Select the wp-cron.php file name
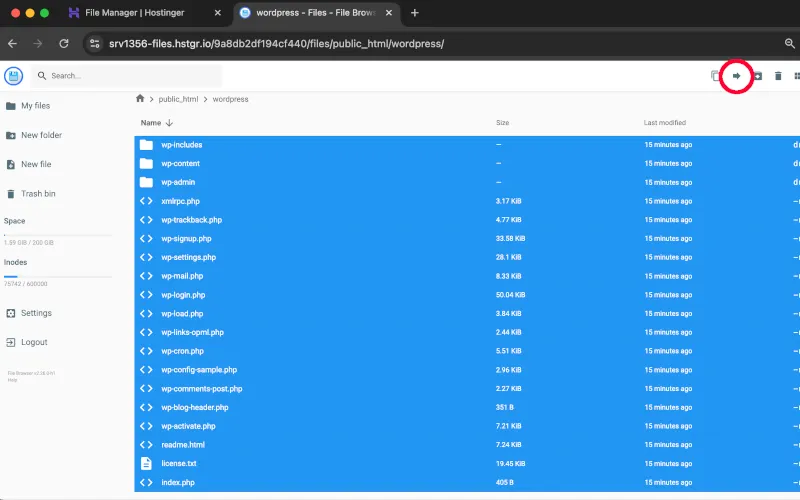 click(182, 351)
